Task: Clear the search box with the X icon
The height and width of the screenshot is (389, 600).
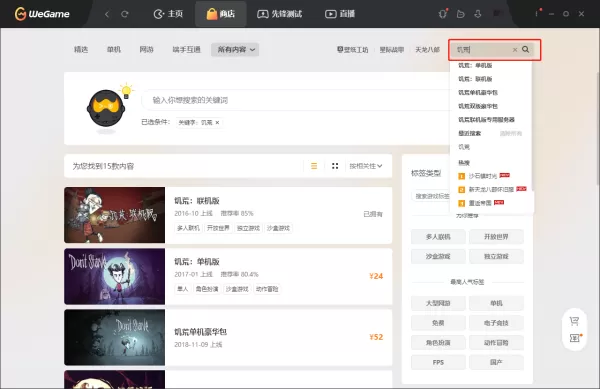Action: tap(515, 50)
